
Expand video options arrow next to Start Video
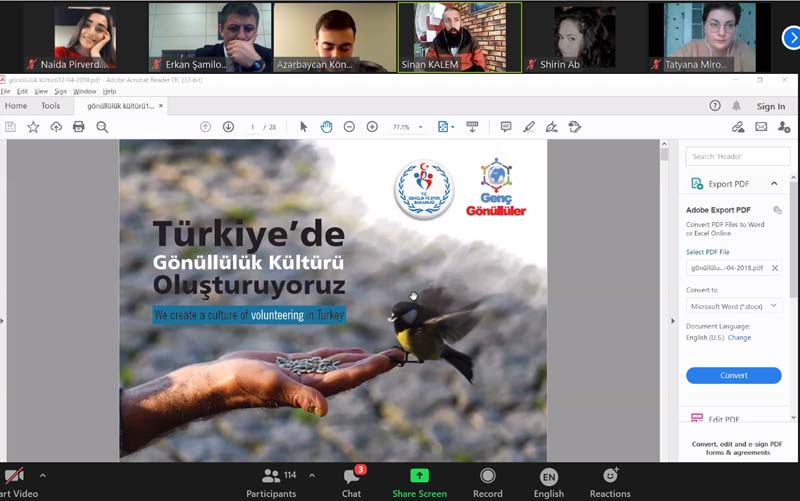pos(42,476)
